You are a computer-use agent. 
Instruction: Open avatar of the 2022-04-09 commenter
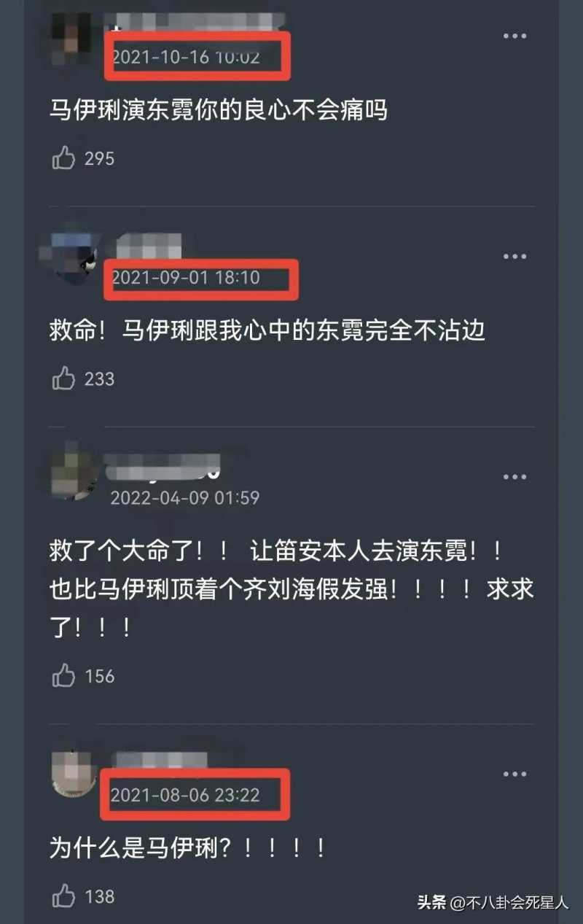coord(74,475)
